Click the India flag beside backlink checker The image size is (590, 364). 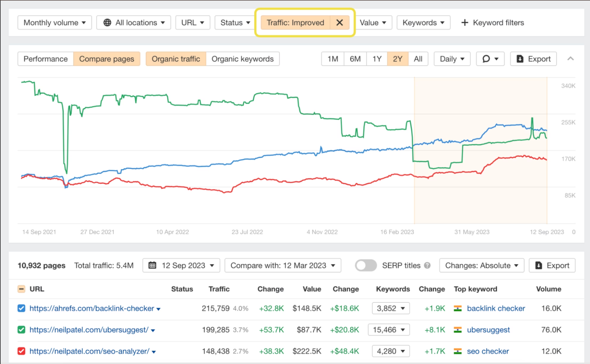click(x=457, y=308)
